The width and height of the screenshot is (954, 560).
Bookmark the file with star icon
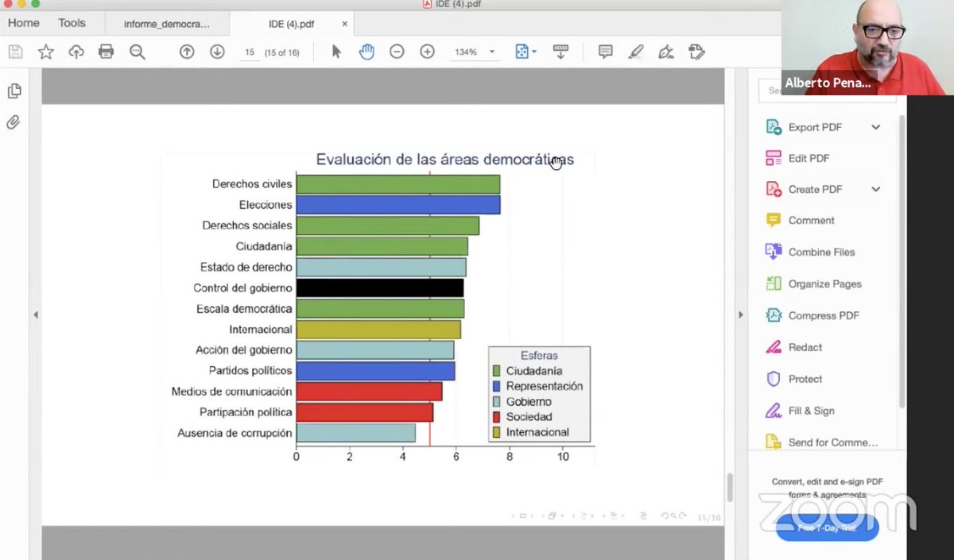click(46, 52)
